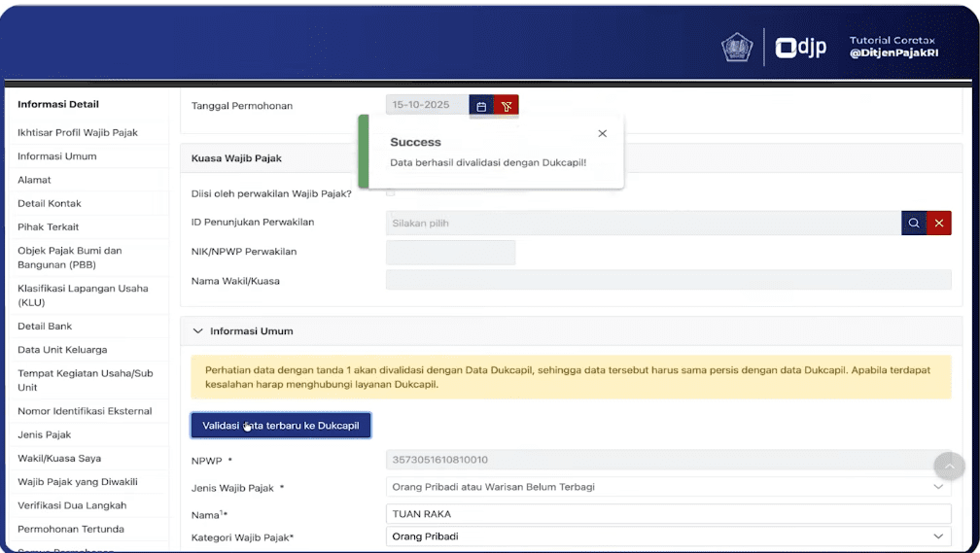The image size is (980, 553).
Task: Open the Jenis Wajib Pajak dropdown
Action: click(668, 487)
